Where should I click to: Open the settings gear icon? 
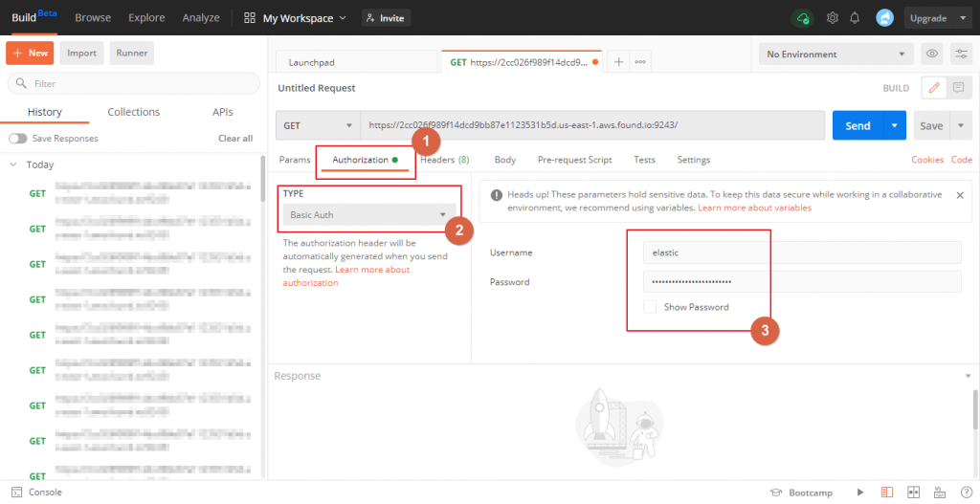pos(832,18)
